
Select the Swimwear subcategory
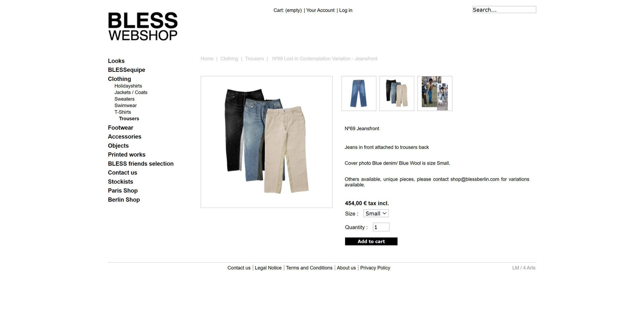point(125,106)
